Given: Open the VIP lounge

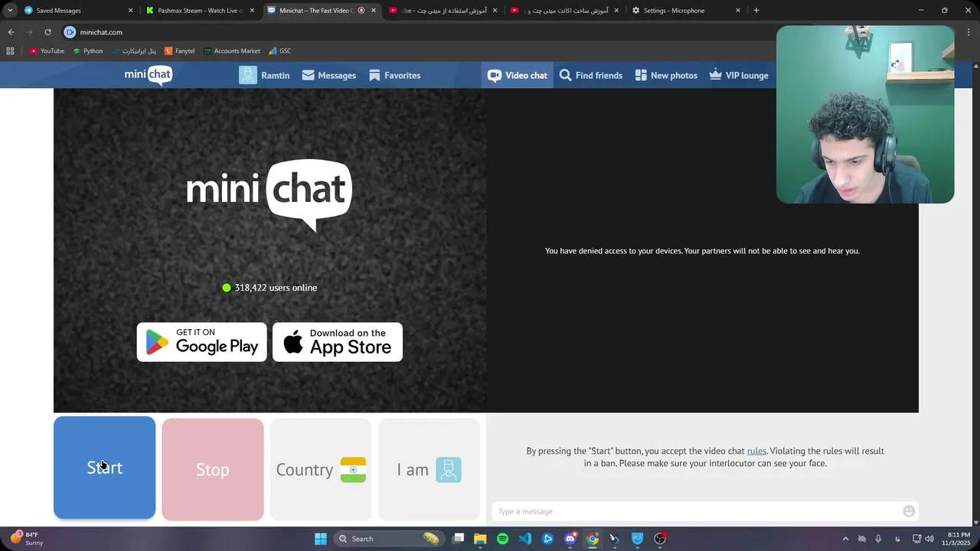Looking at the screenshot, I should coord(739,75).
